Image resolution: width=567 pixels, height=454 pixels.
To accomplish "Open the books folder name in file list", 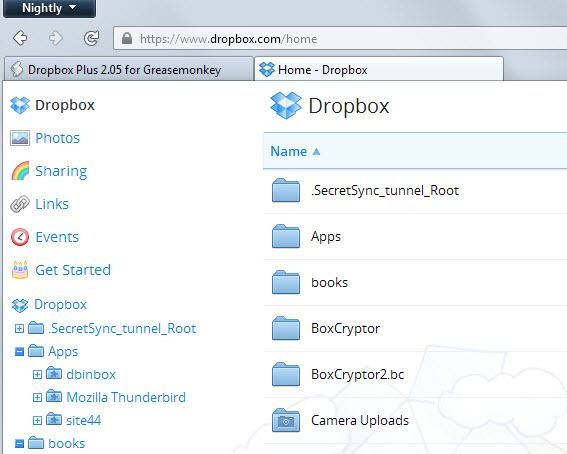I will 329,282.
